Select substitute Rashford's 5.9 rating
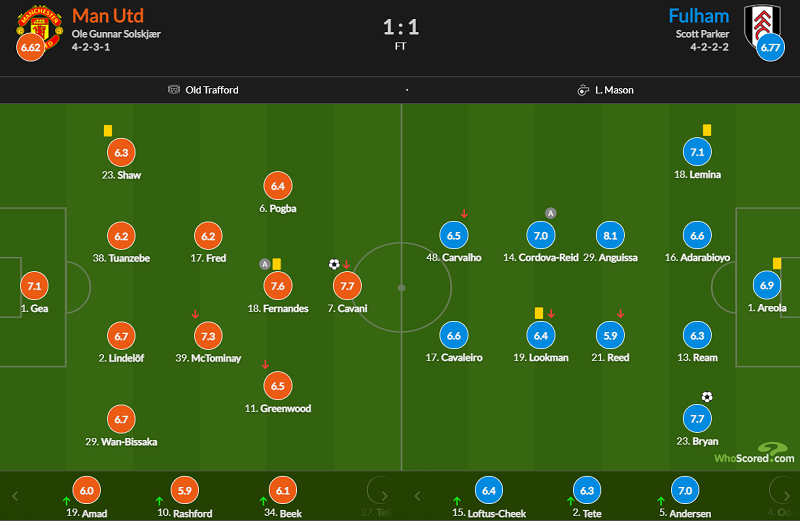 point(185,490)
